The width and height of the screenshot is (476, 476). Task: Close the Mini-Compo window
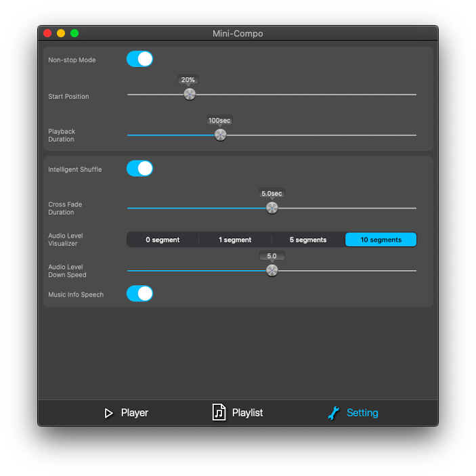click(x=47, y=33)
